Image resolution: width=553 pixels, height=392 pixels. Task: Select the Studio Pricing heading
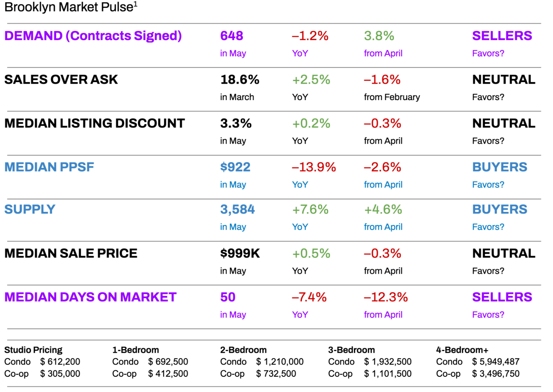pyautogui.click(x=33, y=350)
